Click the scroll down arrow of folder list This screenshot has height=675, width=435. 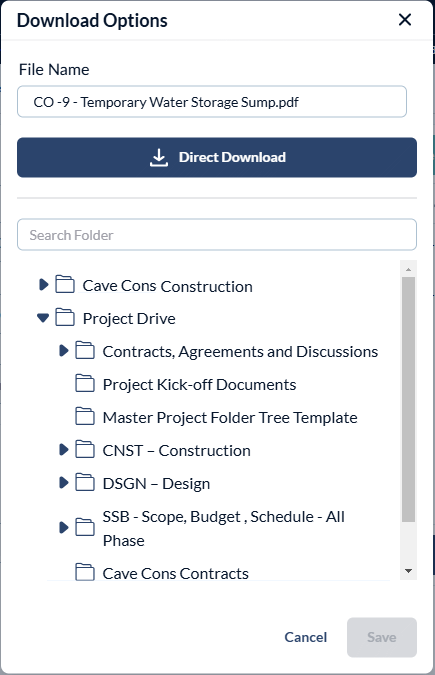click(x=408, y=571)
